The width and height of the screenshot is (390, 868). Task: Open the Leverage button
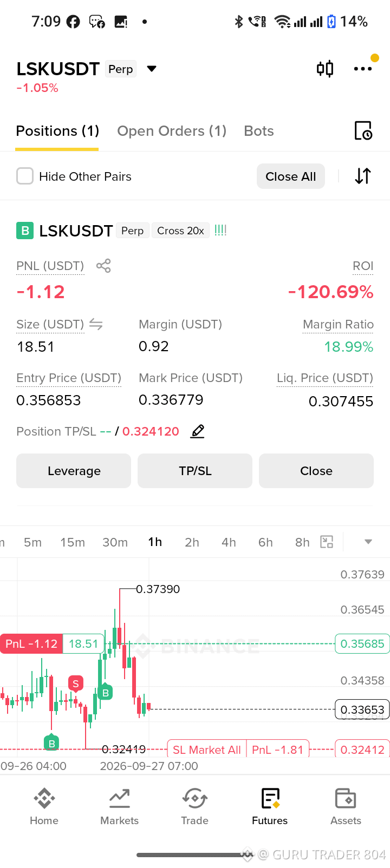[74, 471]
